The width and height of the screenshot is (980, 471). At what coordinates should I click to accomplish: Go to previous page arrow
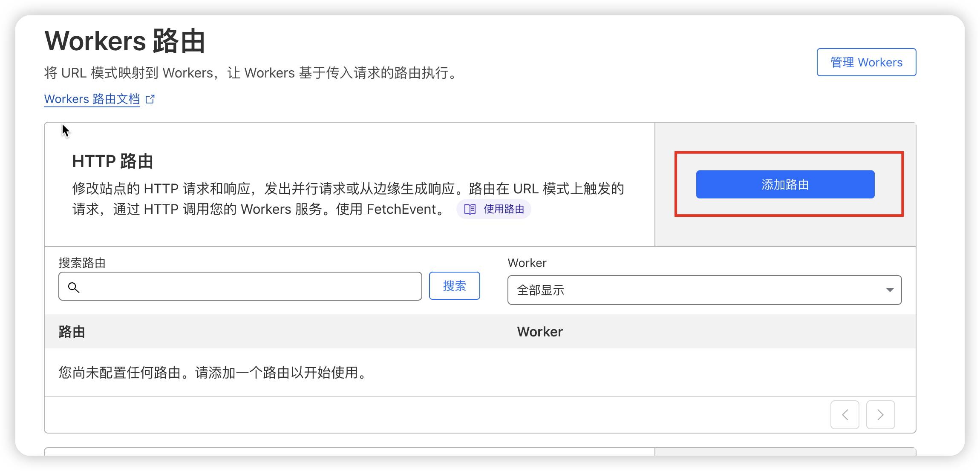click(845, 415)
